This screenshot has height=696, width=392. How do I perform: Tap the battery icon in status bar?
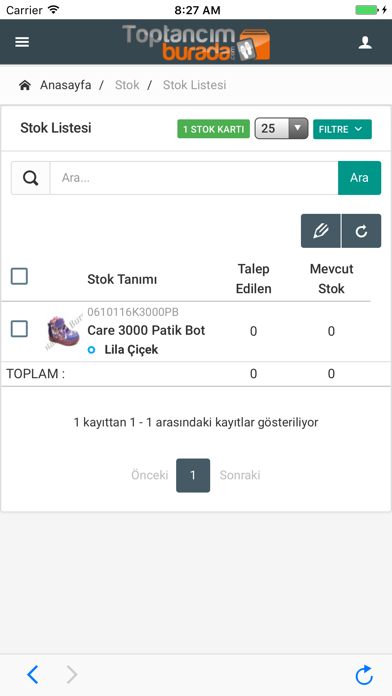click(x=367, y=10)
